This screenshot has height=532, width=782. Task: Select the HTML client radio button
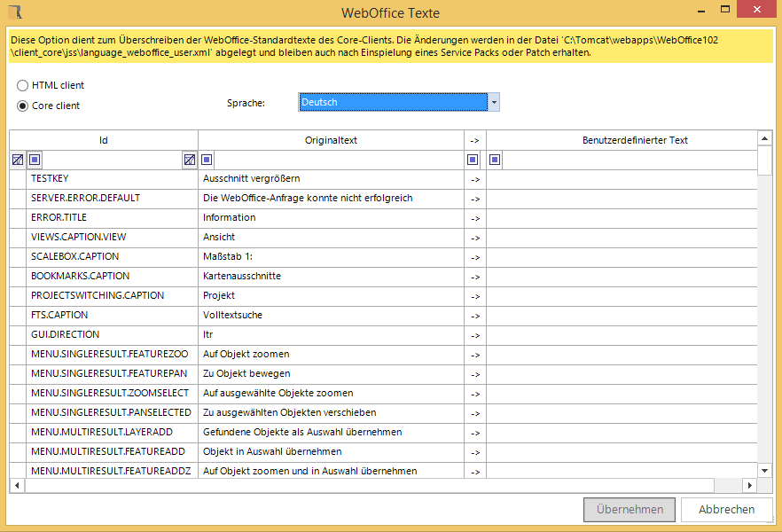coord(21,85)
